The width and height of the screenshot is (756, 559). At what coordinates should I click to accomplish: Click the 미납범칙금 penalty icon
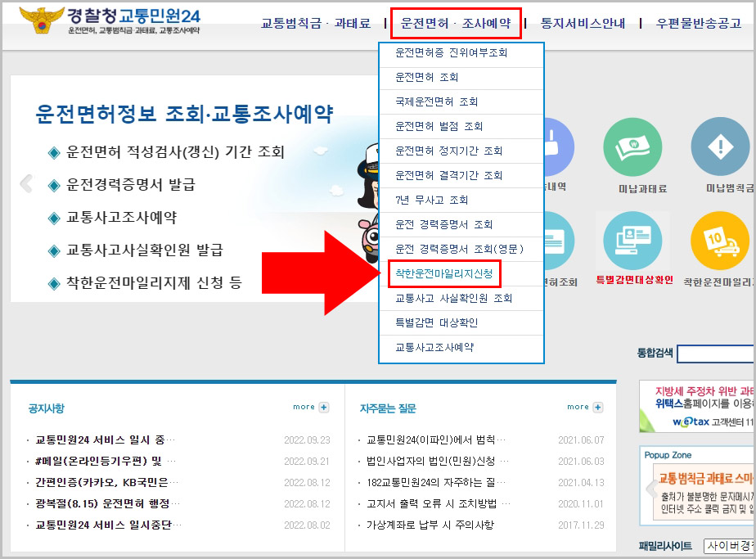pos(722,146)
